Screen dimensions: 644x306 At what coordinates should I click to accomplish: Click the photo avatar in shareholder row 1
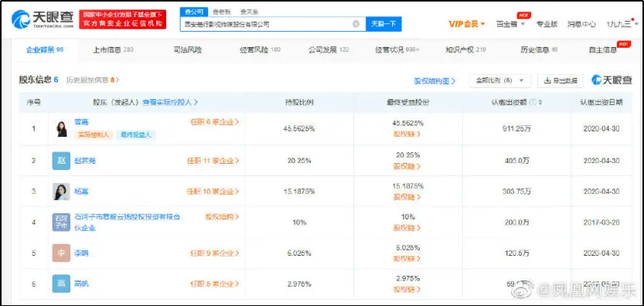point(61,128)
